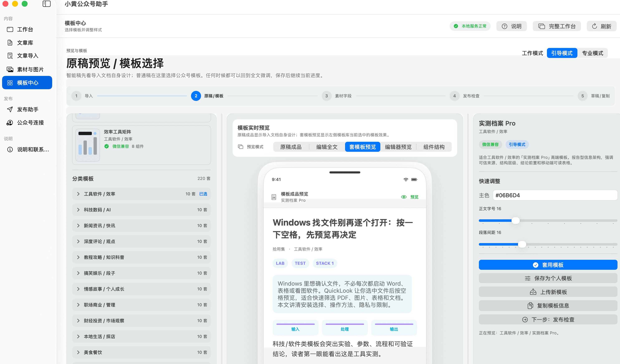Expand the 财经投资 / 市场观察 category
Image resolution: width=620 pixels, height=364 pixels.
[141, 321]
